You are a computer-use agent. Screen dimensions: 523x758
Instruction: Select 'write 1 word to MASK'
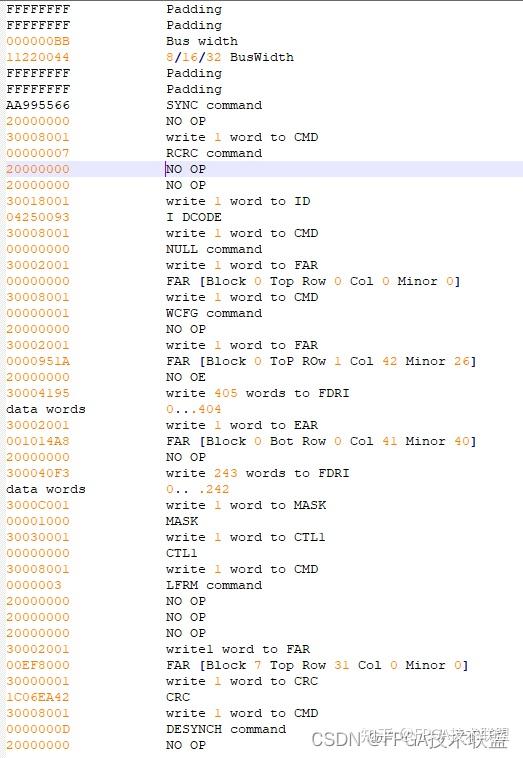[246, 505]
